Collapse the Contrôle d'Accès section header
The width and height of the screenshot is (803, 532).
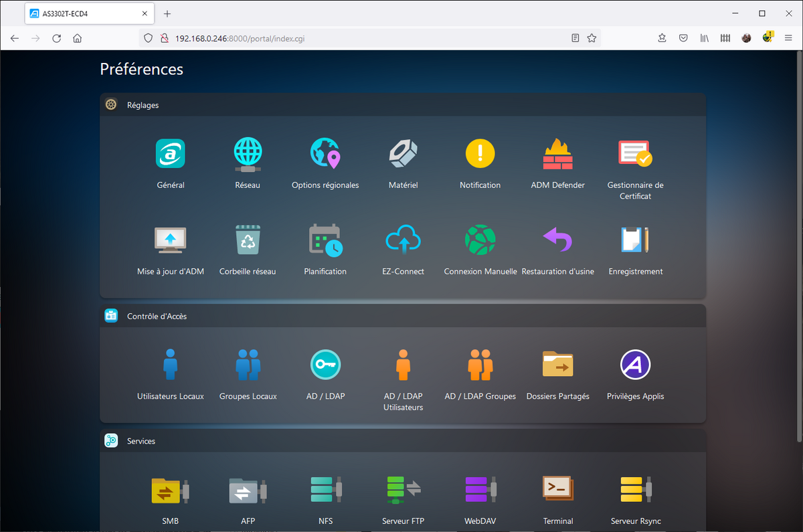403,316
